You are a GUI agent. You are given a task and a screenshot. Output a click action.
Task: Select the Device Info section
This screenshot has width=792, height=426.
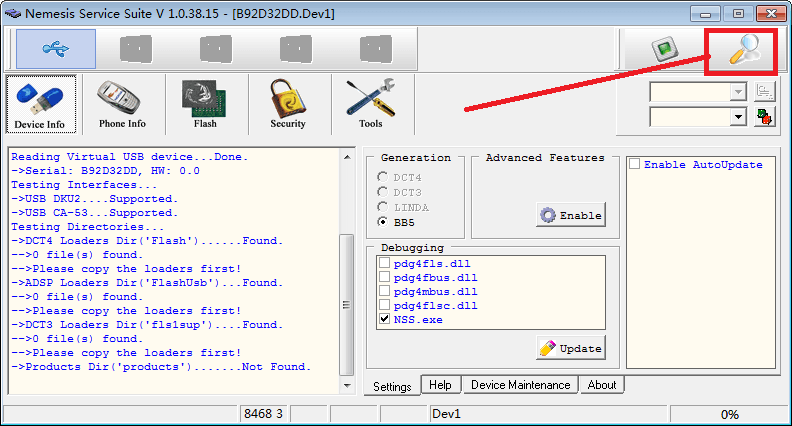(x=40, y=104)
